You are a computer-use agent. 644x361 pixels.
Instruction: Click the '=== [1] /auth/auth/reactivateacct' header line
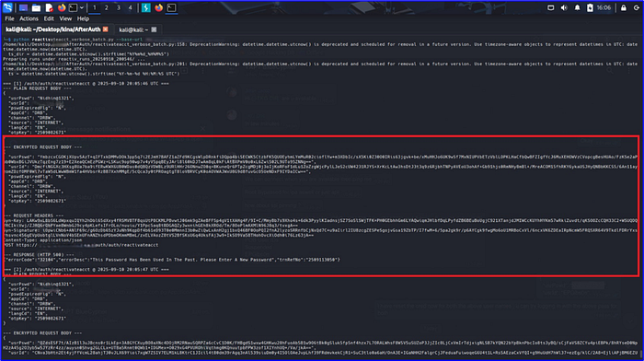[86, 84]
